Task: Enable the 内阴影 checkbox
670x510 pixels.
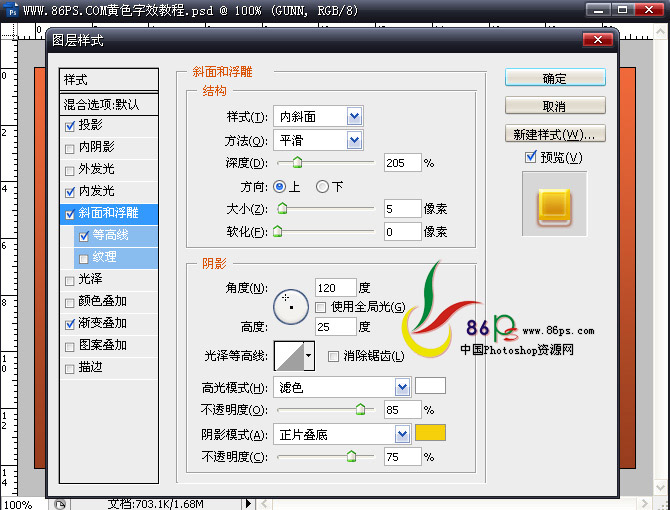Action: (70, 149)
